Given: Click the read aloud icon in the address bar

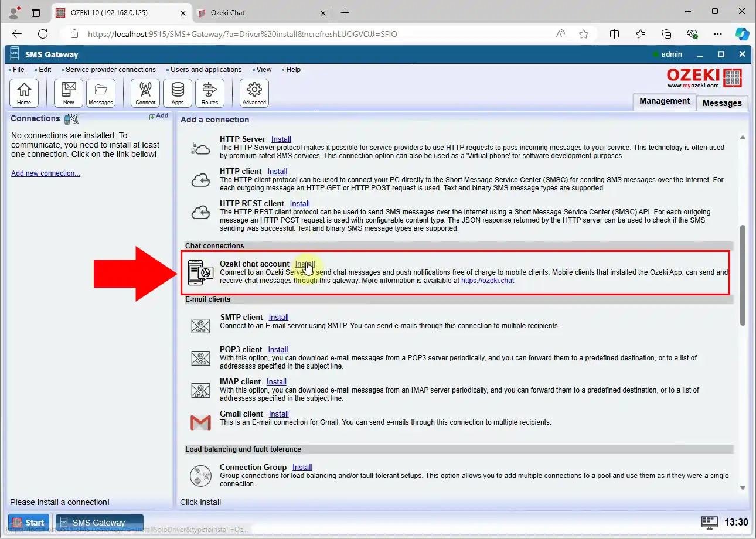Looking at the screenshot, I should coord(561,34).
